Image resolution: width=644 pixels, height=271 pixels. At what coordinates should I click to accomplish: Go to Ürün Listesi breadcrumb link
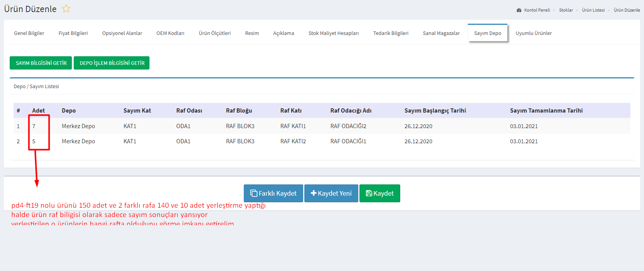pos(593,10)
